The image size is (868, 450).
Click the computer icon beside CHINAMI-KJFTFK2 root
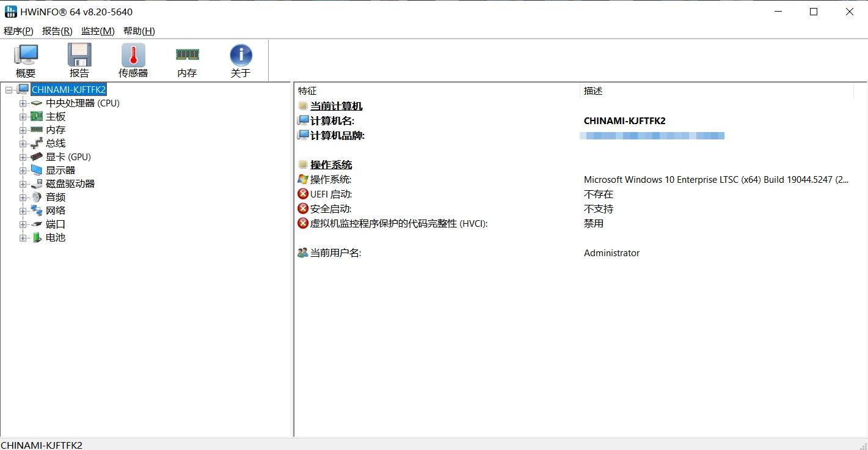pyautogui.click(x=23, y=90)
